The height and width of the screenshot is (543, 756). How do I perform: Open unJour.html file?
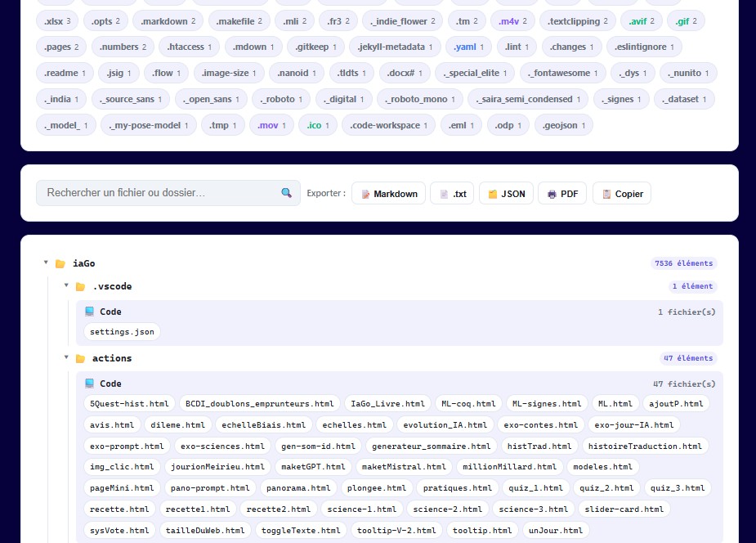pos(556,531)
